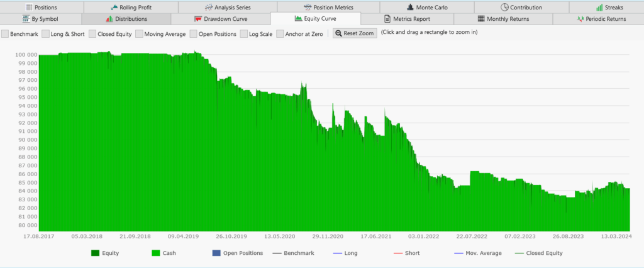The height and width of the screenshot is (268, 644).
Task: Click the Contribution tab pie icon
Action: (x=504, y=8)
